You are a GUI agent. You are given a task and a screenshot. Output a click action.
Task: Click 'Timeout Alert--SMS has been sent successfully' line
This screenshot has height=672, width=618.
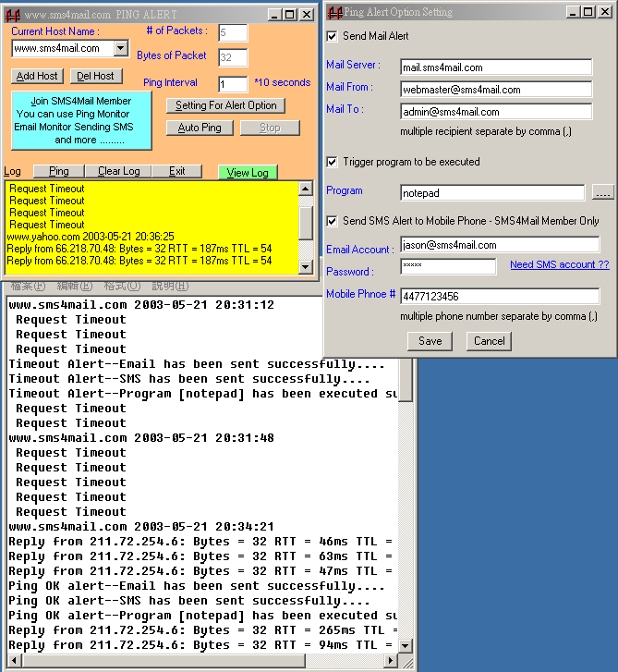click(x=189, y=379)
